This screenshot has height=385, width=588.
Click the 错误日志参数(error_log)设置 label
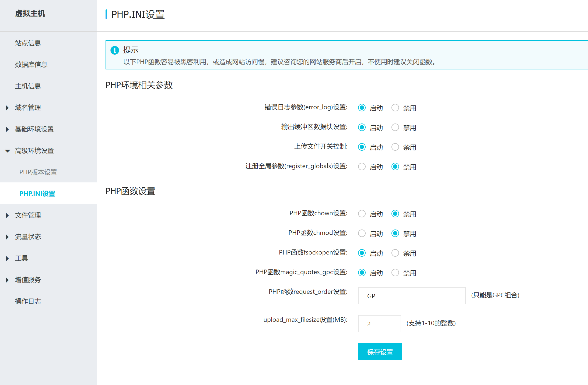pyautogui.click(x=306, y=107)
